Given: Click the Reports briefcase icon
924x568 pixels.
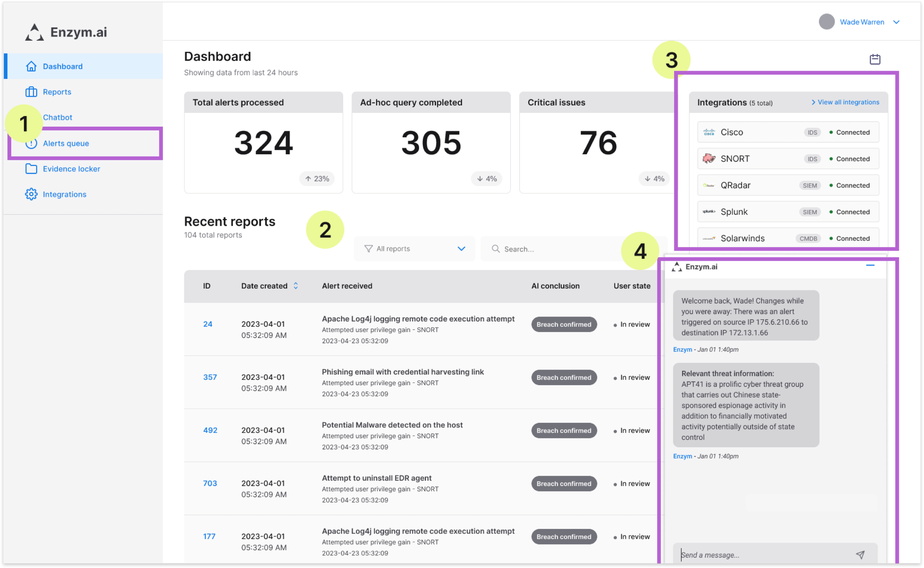Looking at the screenshot, I should click(31, 92).
